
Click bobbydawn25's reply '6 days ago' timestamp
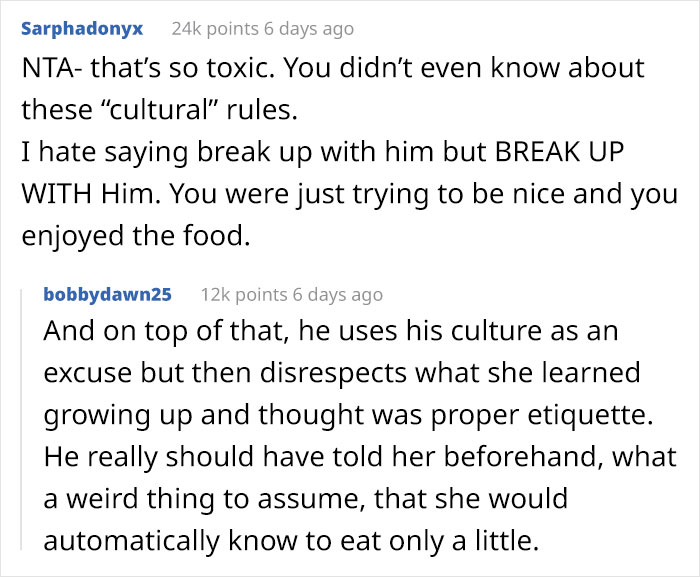click(337, 294)
